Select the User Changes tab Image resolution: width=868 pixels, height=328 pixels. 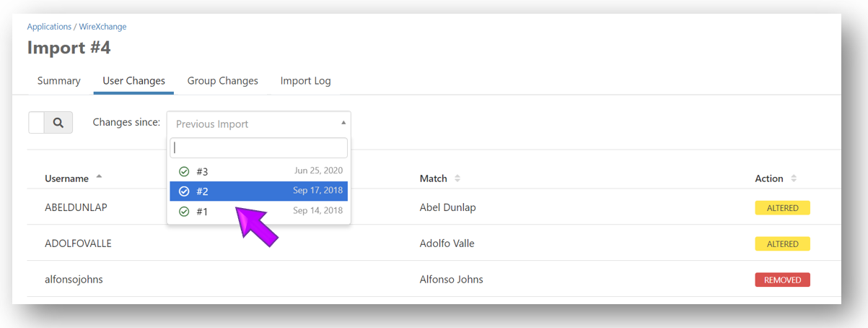coord(133,81)
